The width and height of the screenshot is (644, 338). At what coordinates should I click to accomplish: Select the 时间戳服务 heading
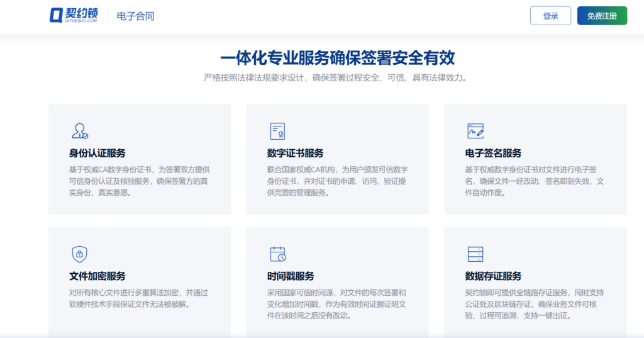click(x=291, y=276)
